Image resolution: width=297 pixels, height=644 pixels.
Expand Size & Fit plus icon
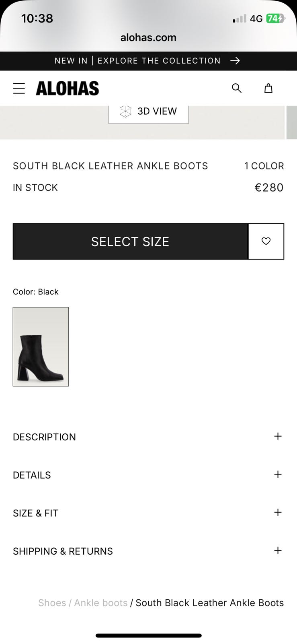(278, 512)
